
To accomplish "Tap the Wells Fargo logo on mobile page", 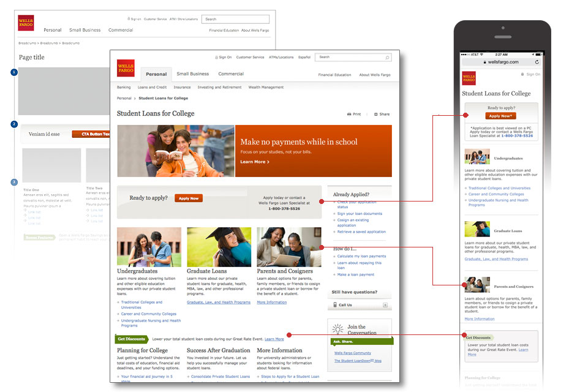I will click(469, 78).
